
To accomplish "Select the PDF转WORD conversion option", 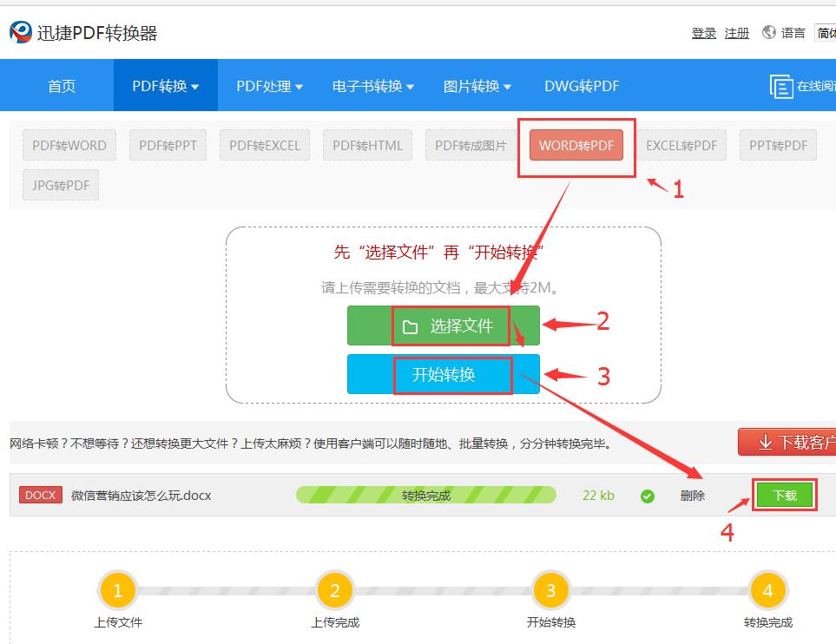I will (69, 145).
